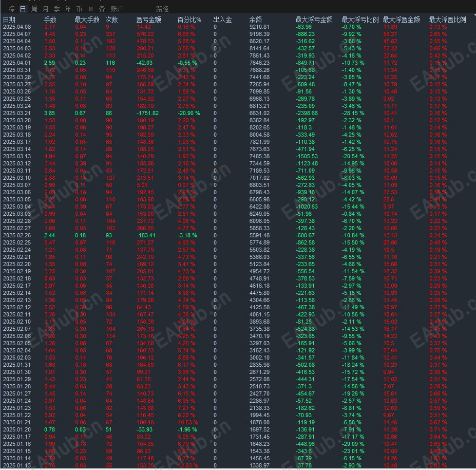This screenshot has height=470, width=476.
Task: Click the -886.23 floating loss cell
Action: [306, 34]
